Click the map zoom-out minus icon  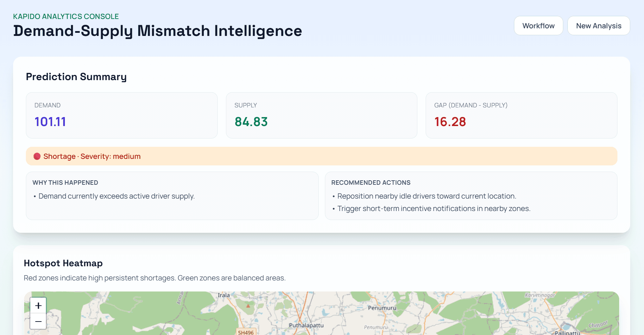38,321
